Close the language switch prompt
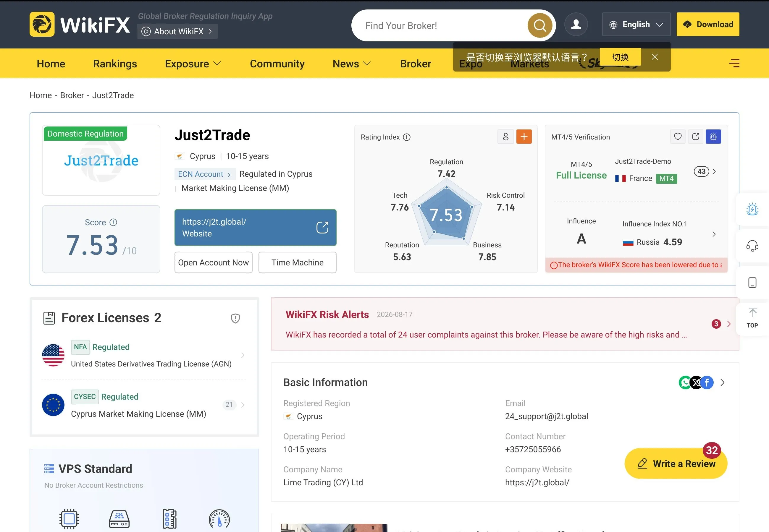The width and height of the screenshot is (769, 532). pyautogui.click(x=655, y=57)
